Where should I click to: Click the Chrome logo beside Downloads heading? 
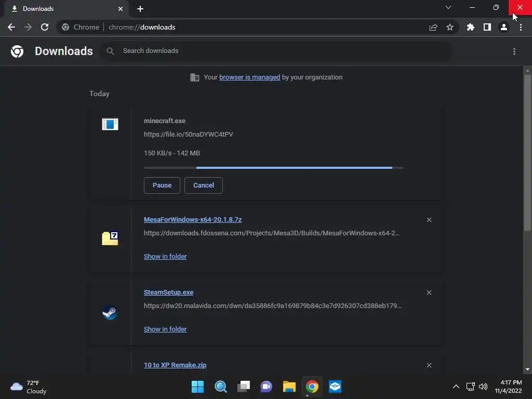[x=17, y=51]
